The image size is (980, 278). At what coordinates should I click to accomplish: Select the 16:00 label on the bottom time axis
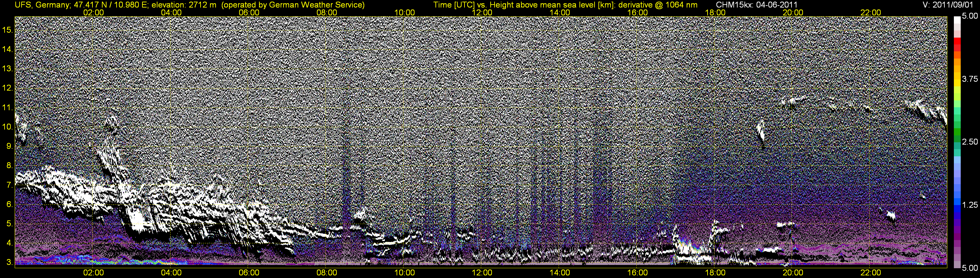point(637,273)
